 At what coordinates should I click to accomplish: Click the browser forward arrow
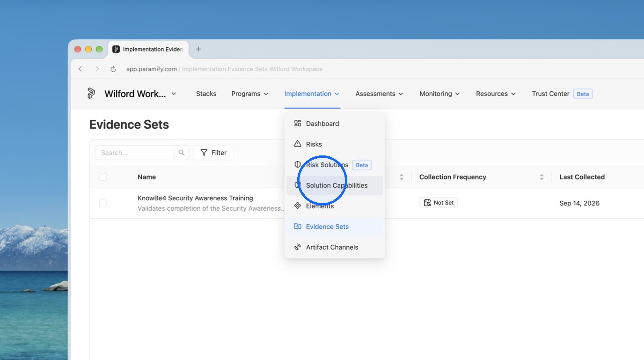pos(97,69)
